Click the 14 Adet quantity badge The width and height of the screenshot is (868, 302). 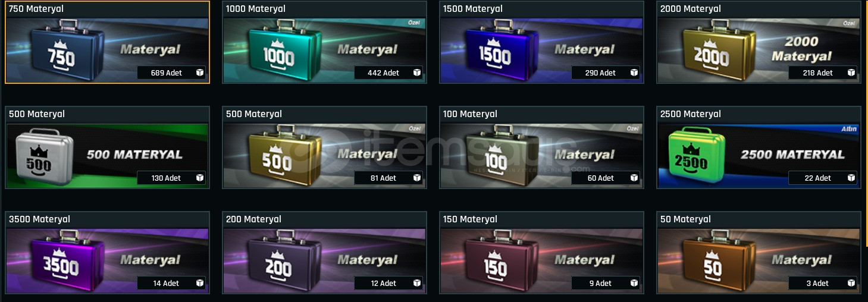click(x=171, y=283)
